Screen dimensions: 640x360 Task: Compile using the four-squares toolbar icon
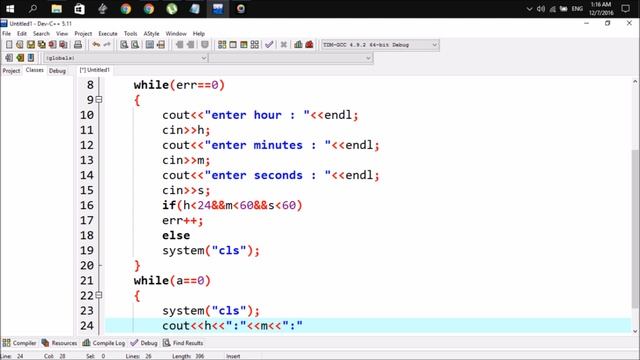tap(222, 45)
